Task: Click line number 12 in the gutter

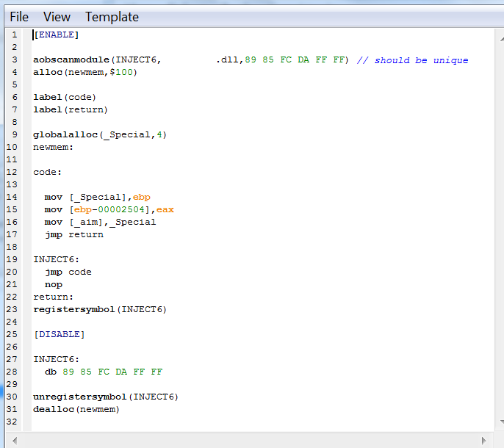Action: tap(14, 173)
